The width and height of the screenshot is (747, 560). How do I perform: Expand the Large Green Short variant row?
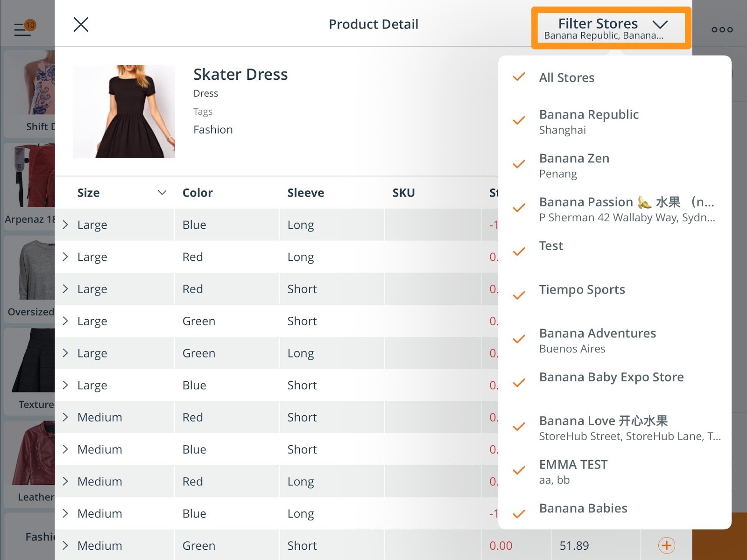tap(65, 321)
